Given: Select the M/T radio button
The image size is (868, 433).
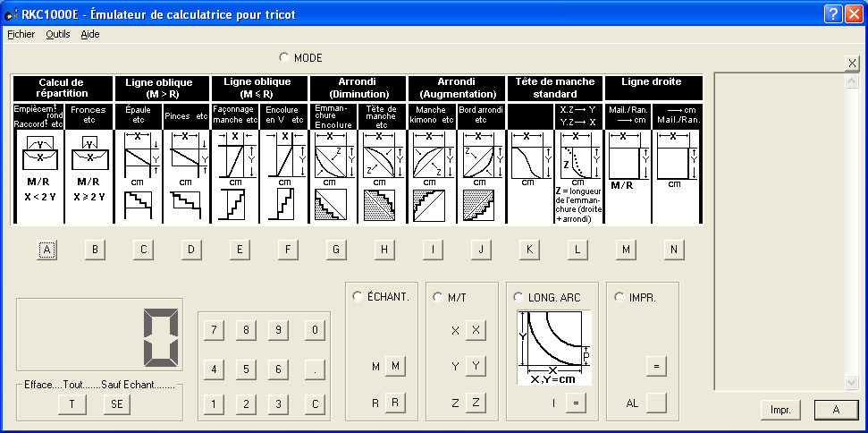Looking at the screenshot, I should click(438, 297).
